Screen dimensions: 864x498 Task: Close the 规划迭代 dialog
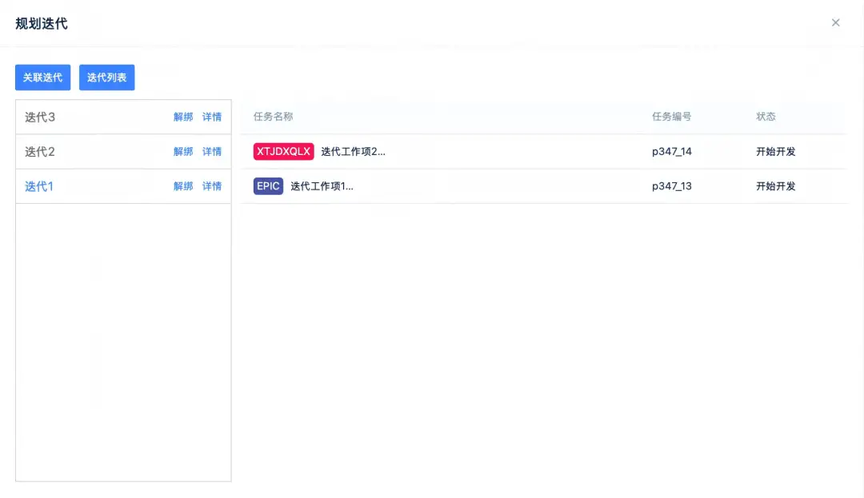[835, 23]
